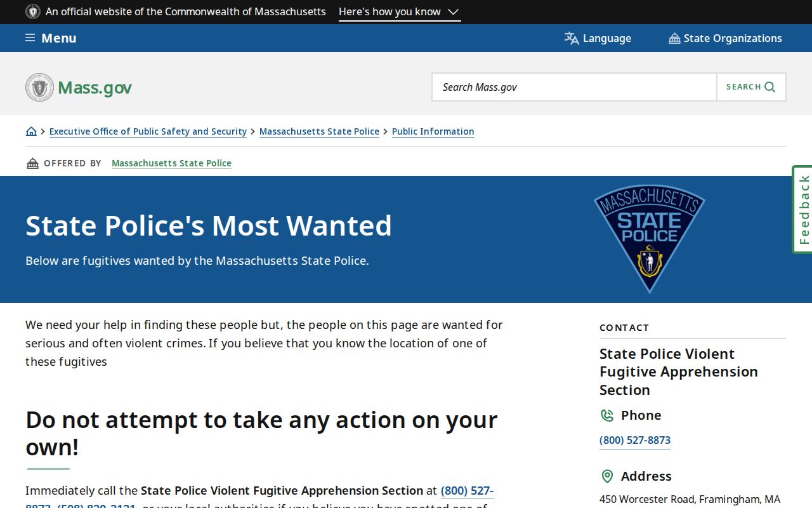Click the Phone handset icon in Contact
Viewport: 812px width, 508px height.
point(607,415)
